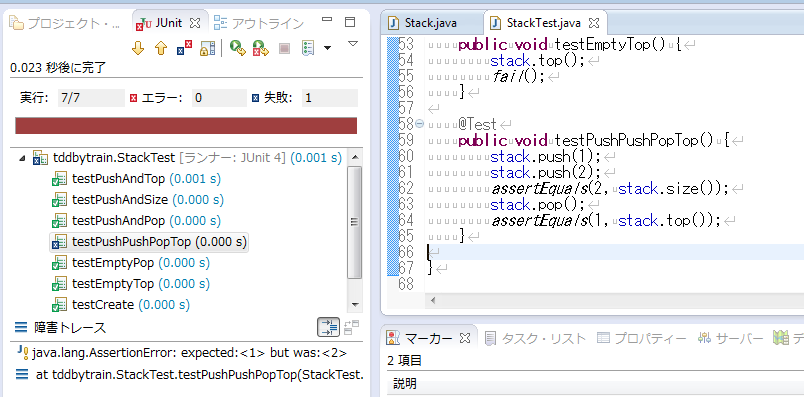Toggle show failures only button
Image resolution: width=804 pixels, height=397 pixels.
pyautogui.click(x=184, y=49)
